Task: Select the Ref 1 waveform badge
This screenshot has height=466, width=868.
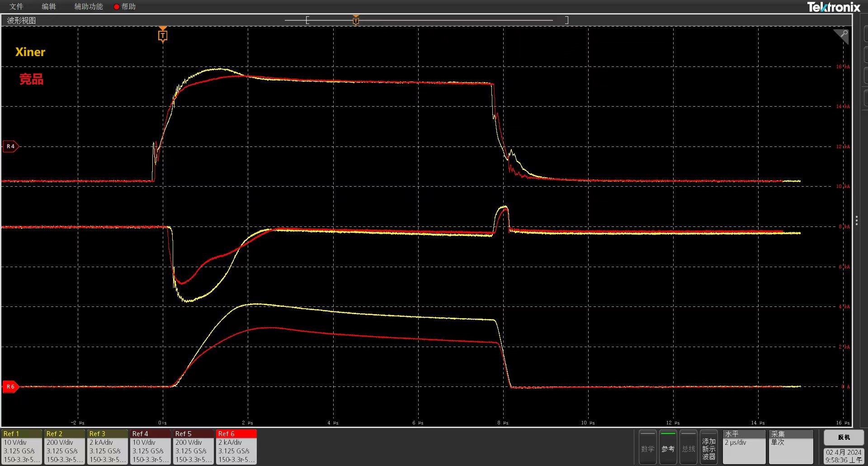Action: tap(21, 447)
